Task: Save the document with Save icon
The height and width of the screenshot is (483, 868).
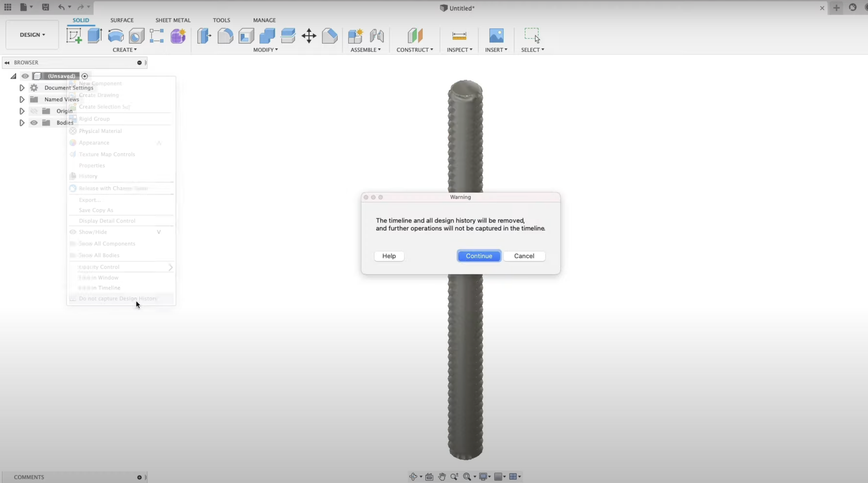Action: click(46, 7)
